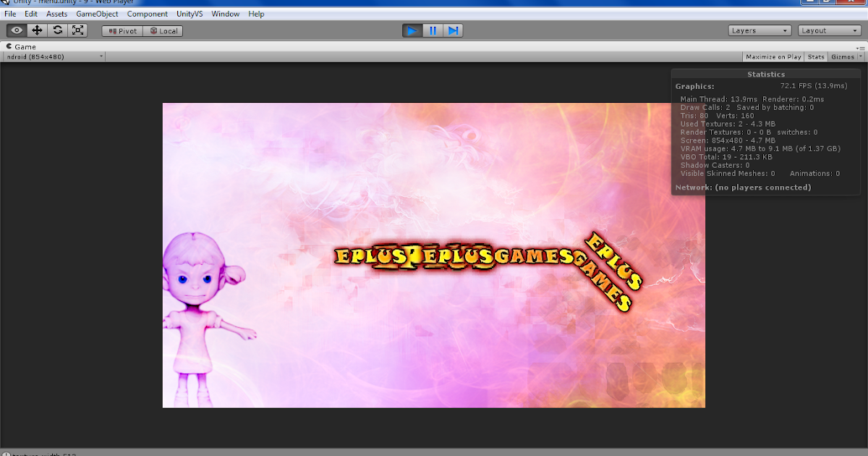Select the Rotate tool
Screen dimensions: 868x456
click(57, 30)
